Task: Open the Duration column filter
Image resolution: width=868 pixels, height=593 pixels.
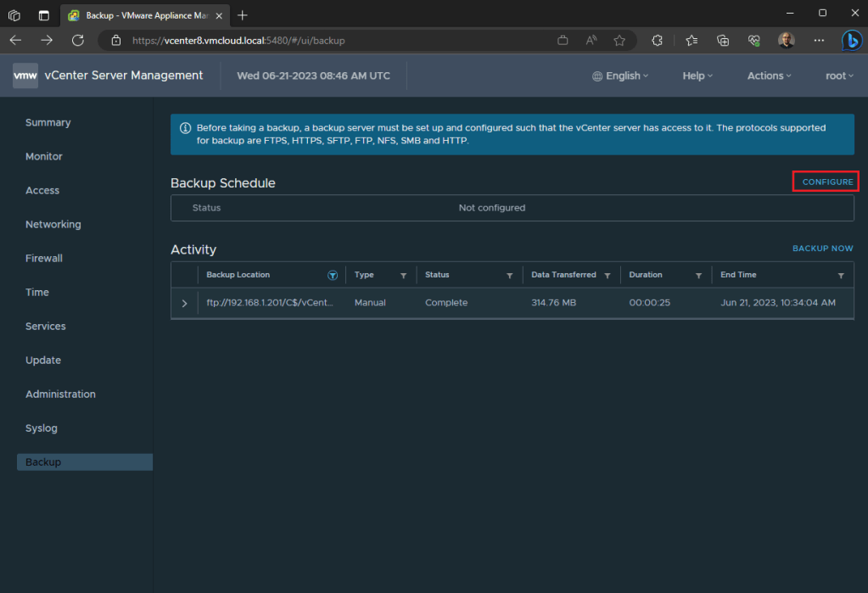Action: click(x=698, y=276)
